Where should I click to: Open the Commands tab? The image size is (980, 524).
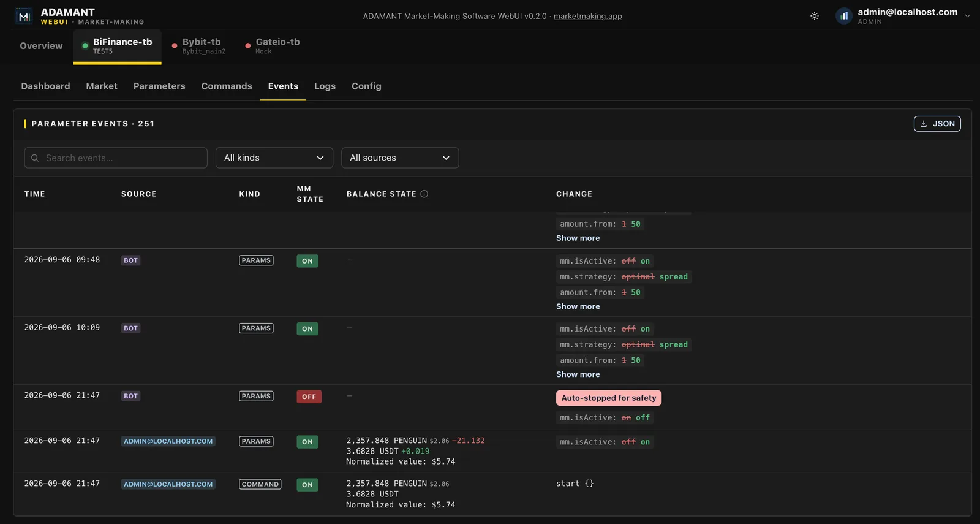(227, 86)
